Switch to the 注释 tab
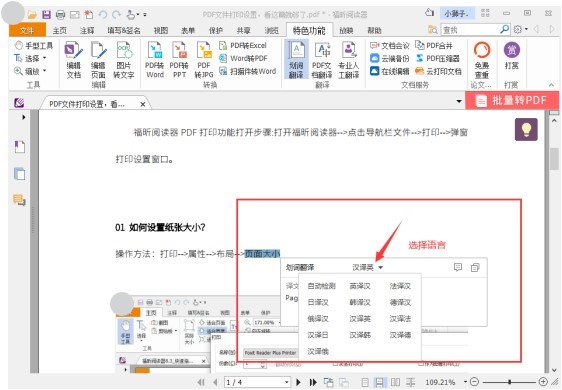The height and width of the screenshot is (390, 562). [87, 30]
